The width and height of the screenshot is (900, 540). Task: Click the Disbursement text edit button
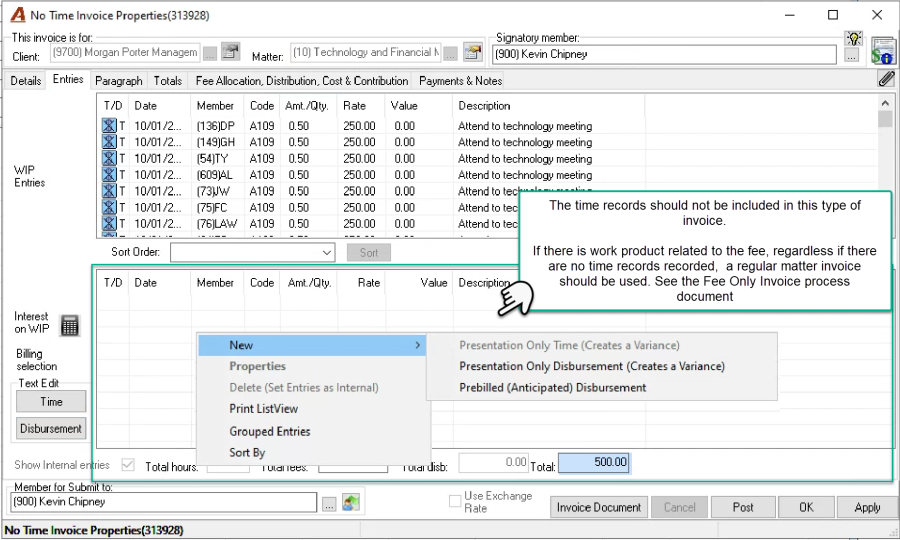click(51, 428)
